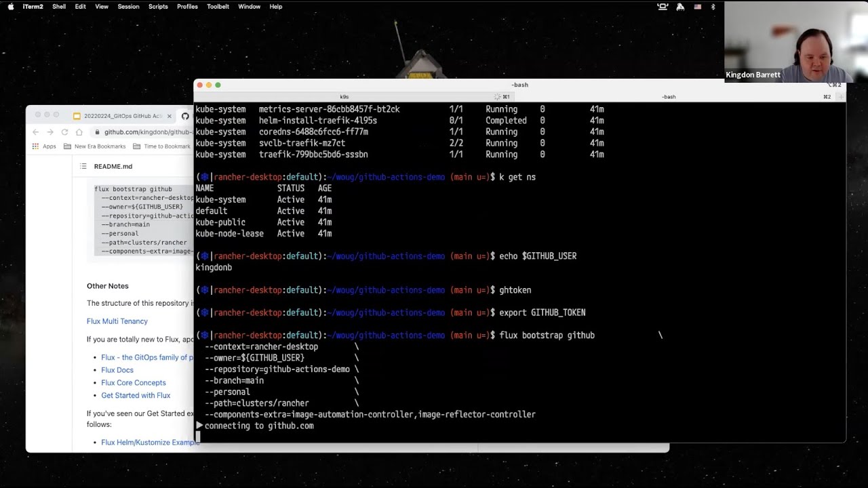Click the svclb-traefik-mz7ct pod name
This screenshot has height=488, width=868.
tap(302, 143)
